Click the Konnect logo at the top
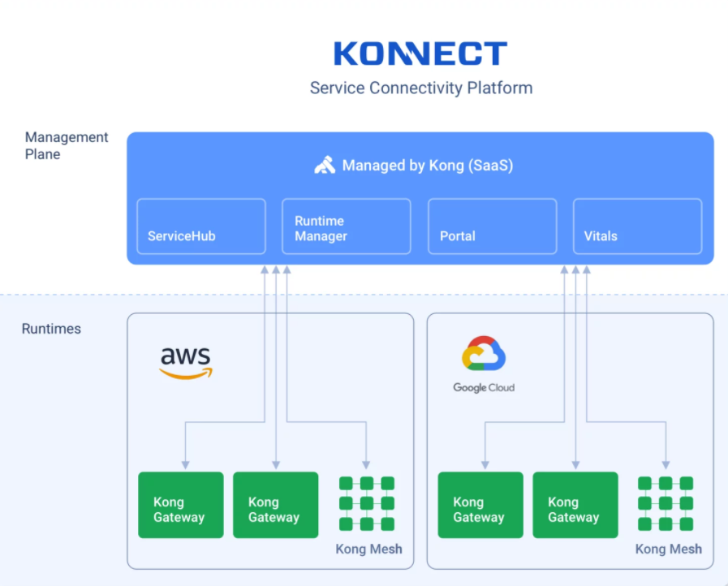The height and width of the screenshot is (586, 728). point(420,54)
